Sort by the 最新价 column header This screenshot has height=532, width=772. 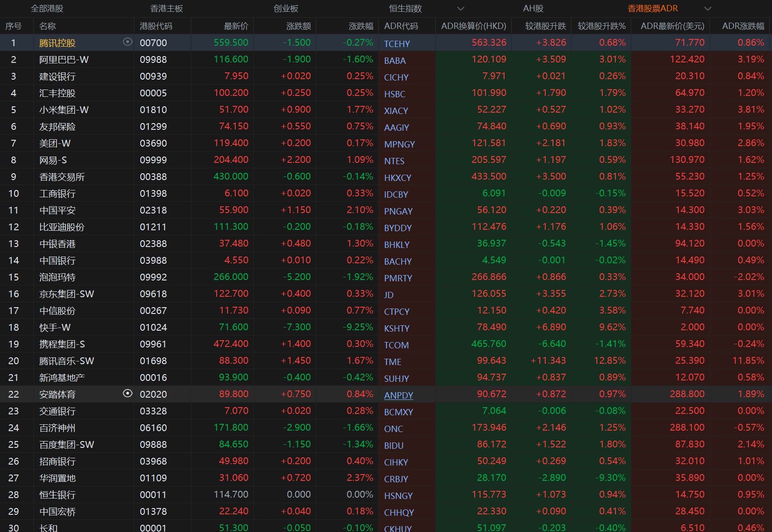point(236,26)
